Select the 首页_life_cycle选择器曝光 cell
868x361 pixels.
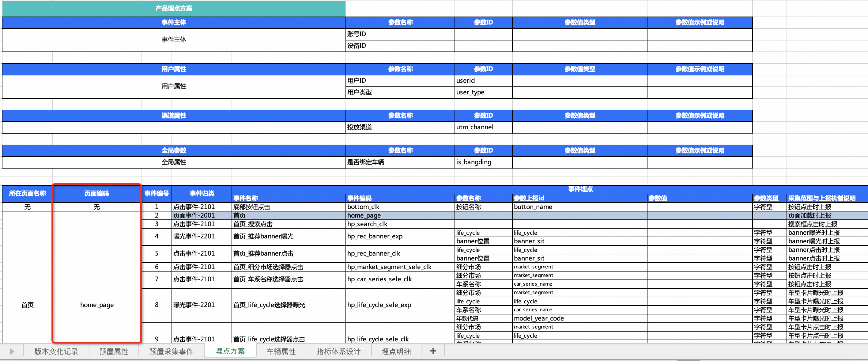click(289, 305)
